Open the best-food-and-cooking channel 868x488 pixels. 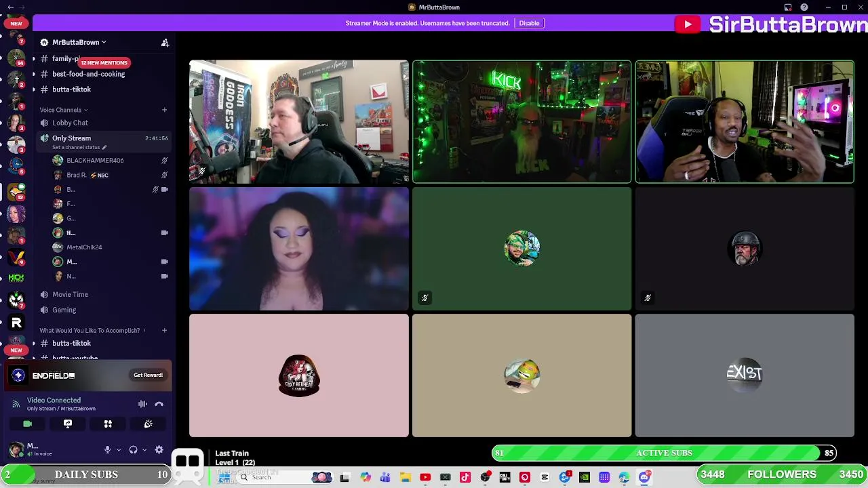pos(88,74)
